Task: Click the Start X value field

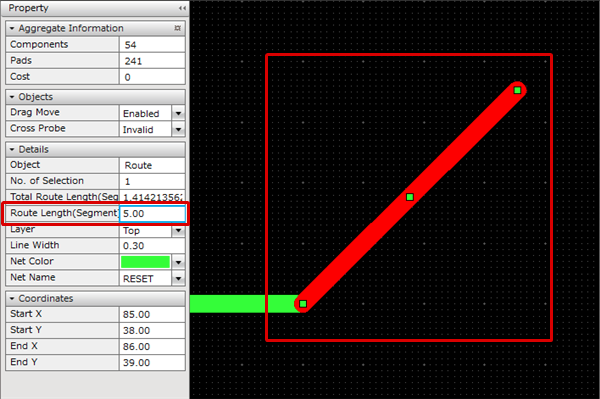Action: (152, 314)
